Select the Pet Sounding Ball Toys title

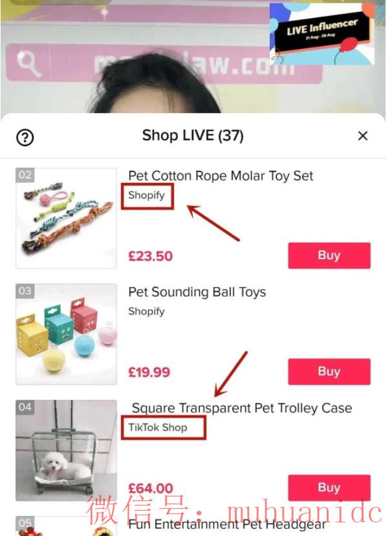(x=197, y=292)
